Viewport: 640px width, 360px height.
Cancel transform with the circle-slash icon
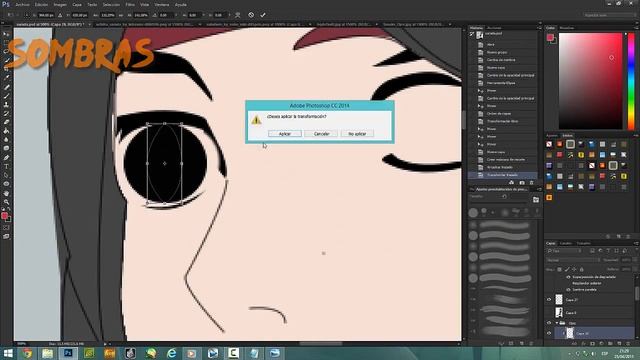click(251, 15)
